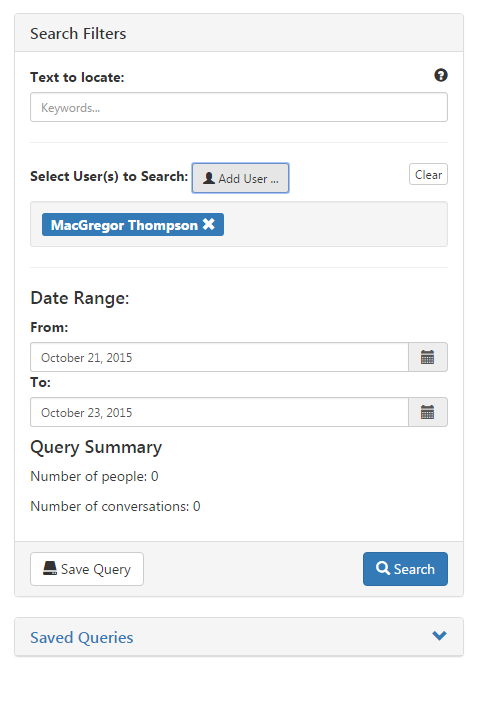Remove MacGregor Thompson with the X icon
Screen dimensions: 486x715
tap(209, 224)
